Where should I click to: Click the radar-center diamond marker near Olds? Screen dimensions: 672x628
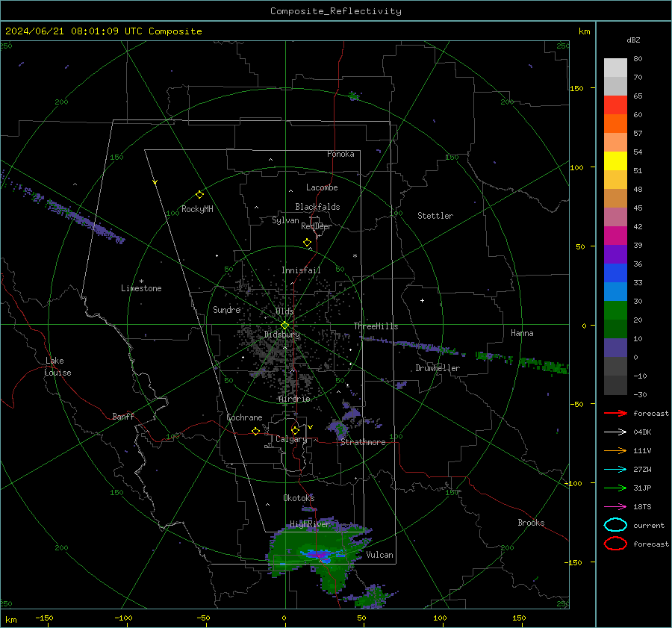[x=284, y=326]
